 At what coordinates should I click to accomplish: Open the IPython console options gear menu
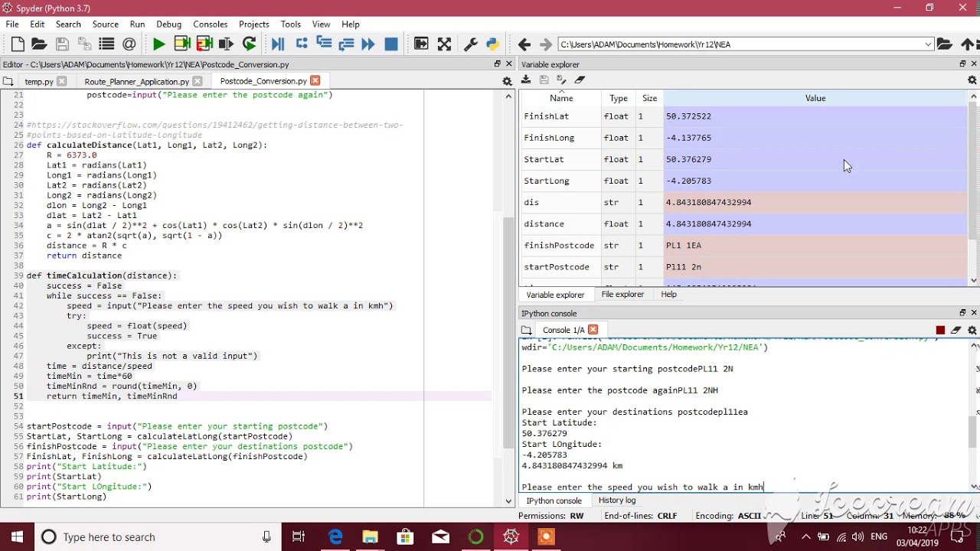pyautogui.click(x=972, y=330)
